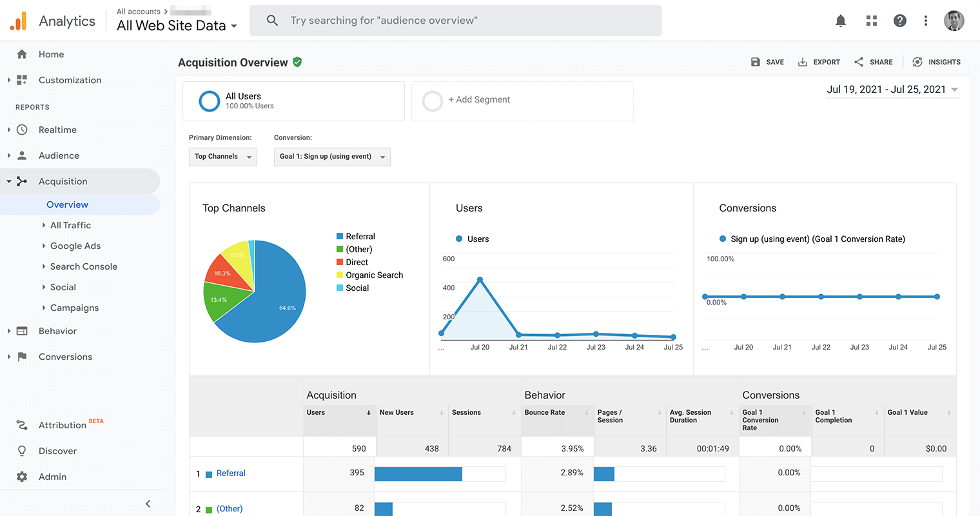Image resolution: width=980 pixels, height=516 pixels.
Task: Click the Customization dashboard icon
Action: point(22,80)
